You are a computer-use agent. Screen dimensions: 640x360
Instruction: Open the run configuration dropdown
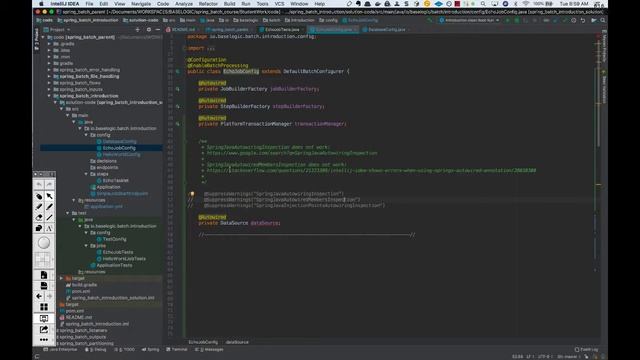tap(469, 20)
